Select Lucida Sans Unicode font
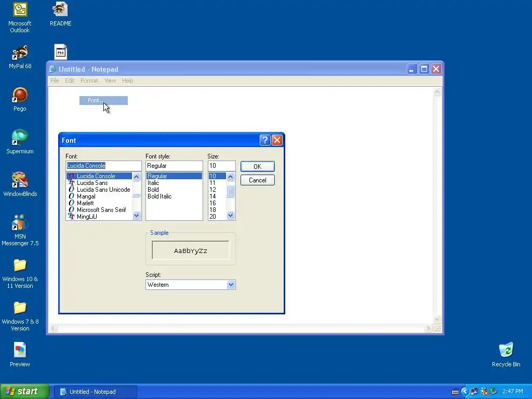Viewport: 532px width, 399px height. 103,189
